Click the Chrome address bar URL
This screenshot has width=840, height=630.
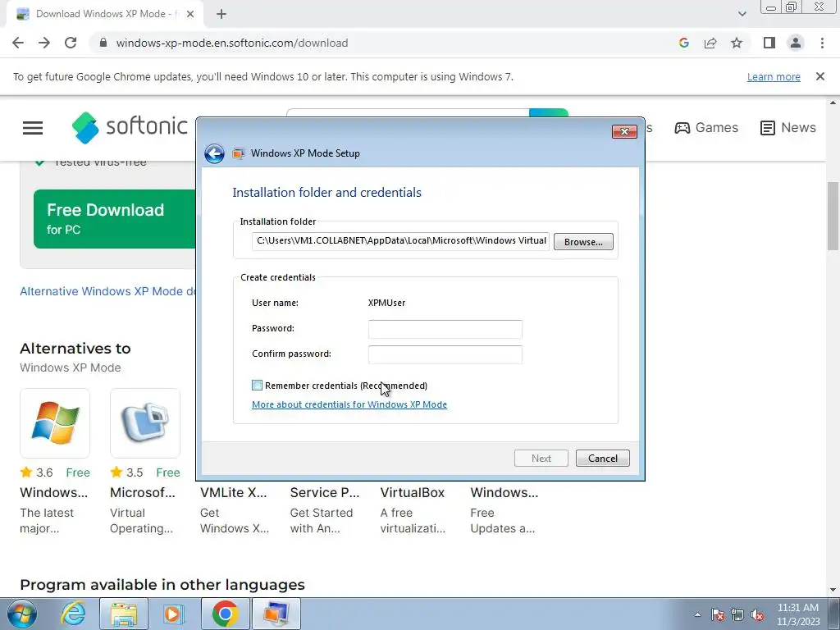(x=232, y=43)
